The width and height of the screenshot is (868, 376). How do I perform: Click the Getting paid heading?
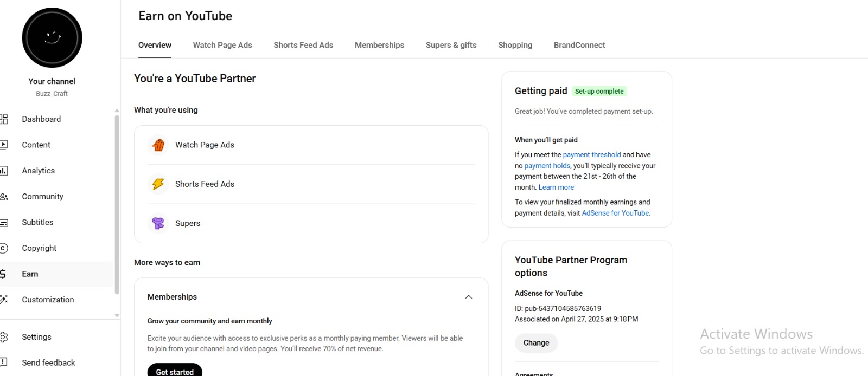pos(541,91)
